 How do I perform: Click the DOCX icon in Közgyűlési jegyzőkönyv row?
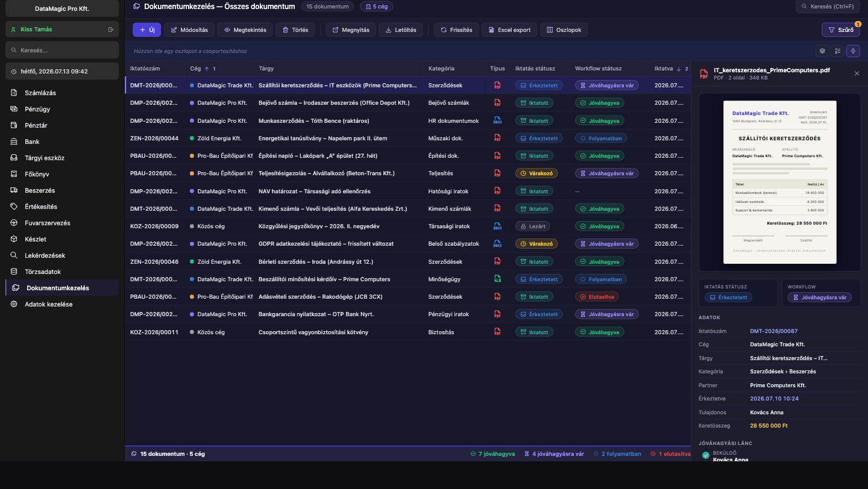[497, 226]
